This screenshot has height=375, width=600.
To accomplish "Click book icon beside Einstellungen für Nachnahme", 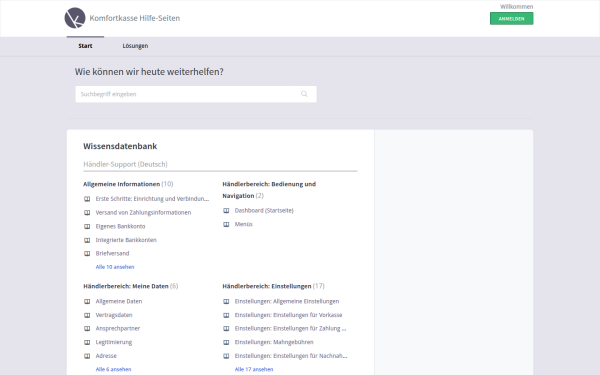I will (226, 356).
